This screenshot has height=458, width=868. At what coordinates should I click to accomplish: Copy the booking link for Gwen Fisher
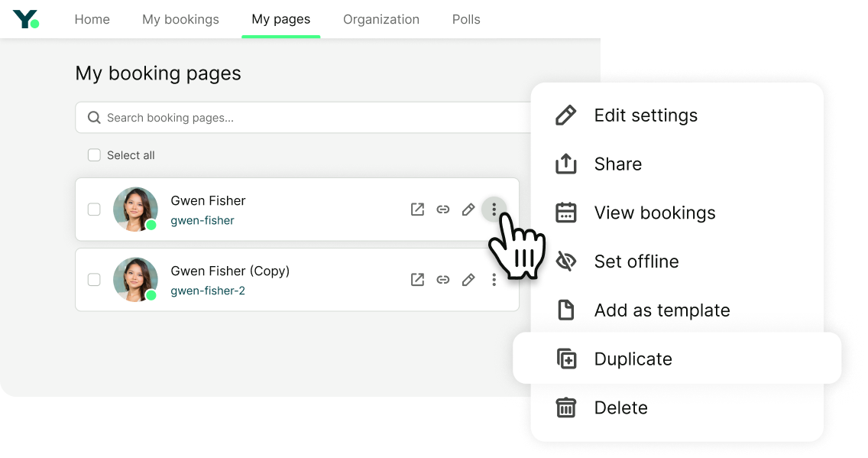point(443,209)
